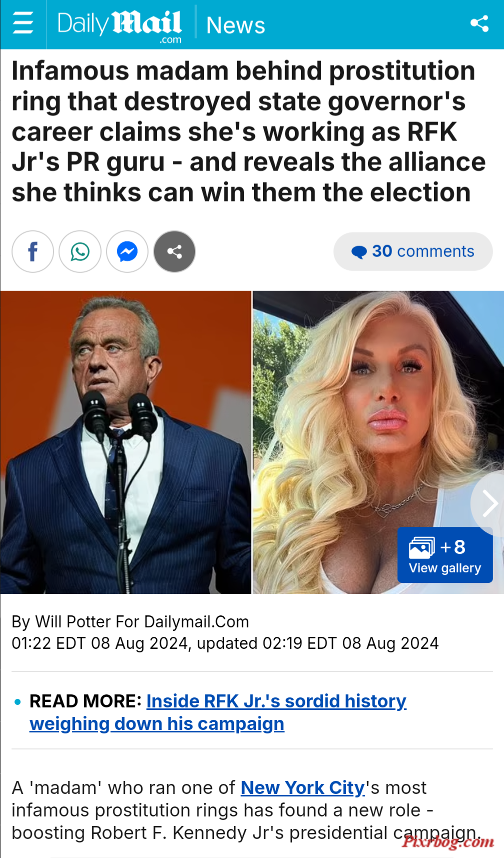
Task: Open the hamburger navigation menu
Action: (23, 24)
